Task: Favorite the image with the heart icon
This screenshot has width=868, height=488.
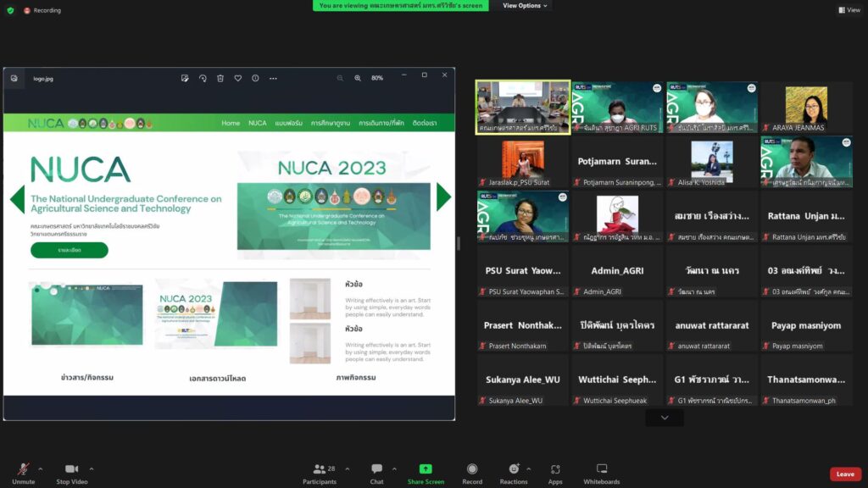Action: tap(238, 78)
